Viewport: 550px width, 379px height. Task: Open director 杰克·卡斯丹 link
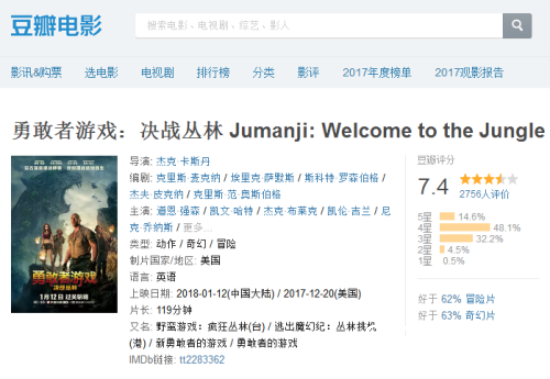click(x=183, y=161)
